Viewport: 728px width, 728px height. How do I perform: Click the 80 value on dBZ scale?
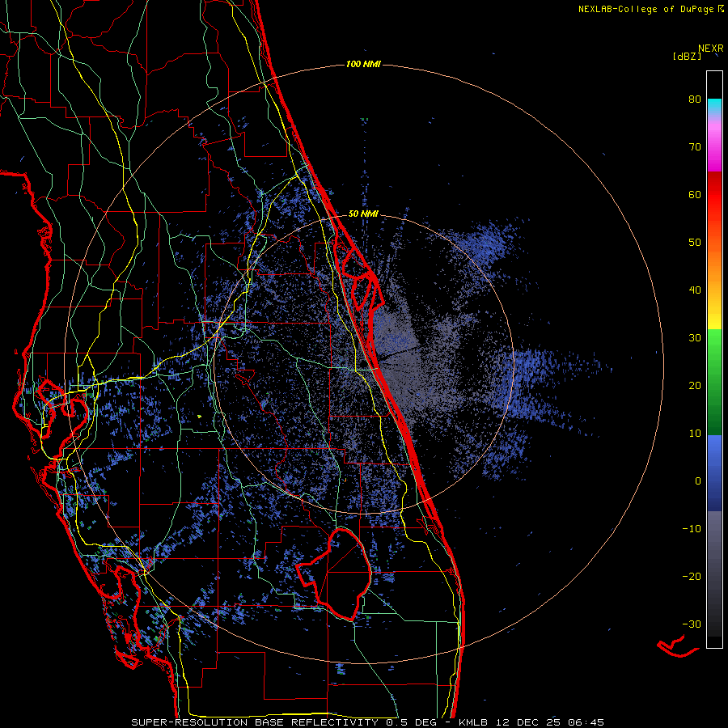pos(695,99)
